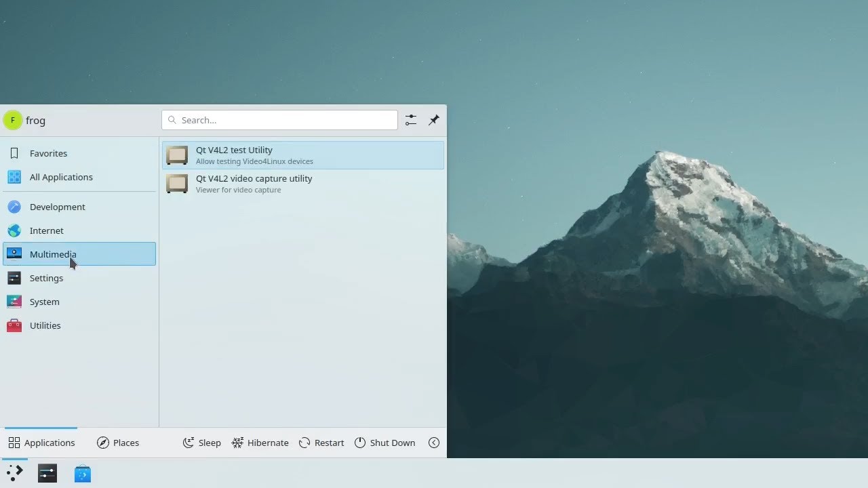The width and height of the screenshot is (868, 488).
Task: Open the launcher configure sliders icon
Action: pyautogui.click(x=411, y=120)
